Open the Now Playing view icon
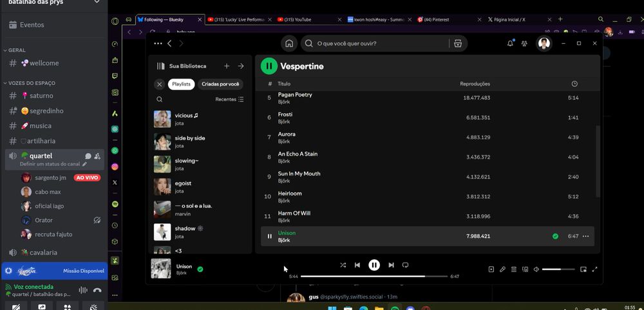The width and height of the screenshot is (644, 310). point(491,269)
